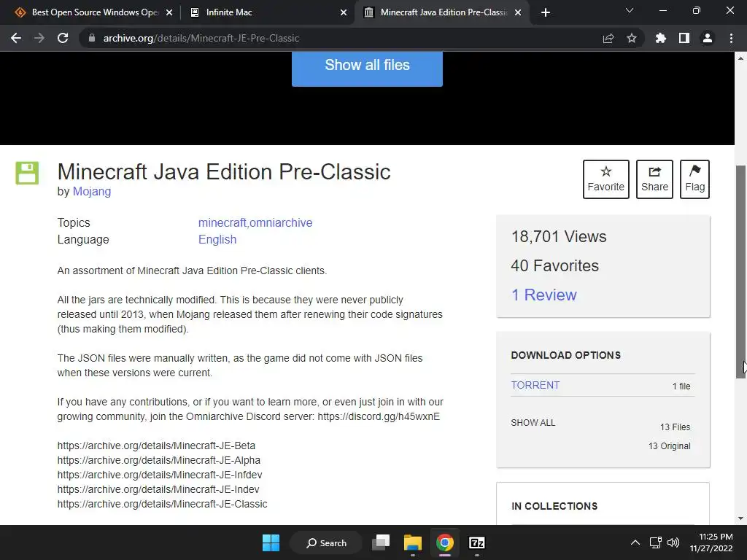Click the browser forward arrow
Screen dimensions: 747x560
39,38
